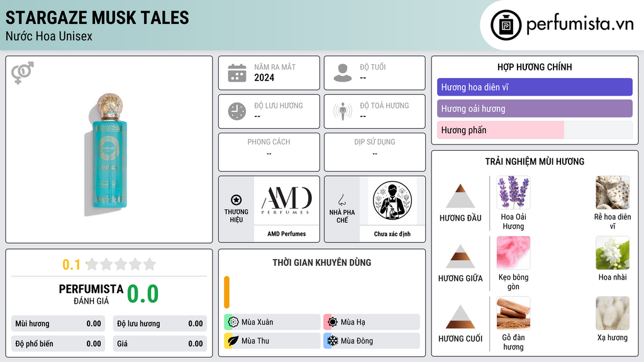The height and width of the screenshot is (362, 644).
Task: Click the perfumista.vn bottle logo
Action: click(506, 25)
